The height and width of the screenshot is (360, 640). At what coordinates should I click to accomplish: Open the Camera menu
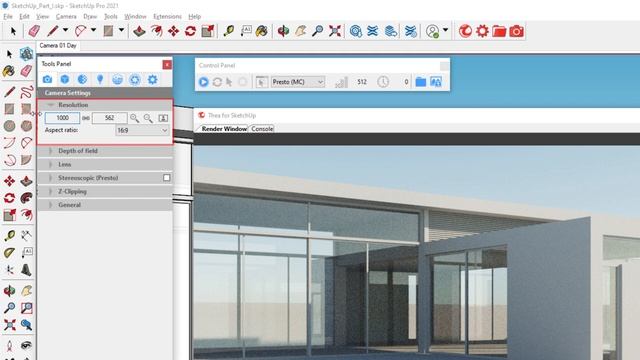pos(66,16)
